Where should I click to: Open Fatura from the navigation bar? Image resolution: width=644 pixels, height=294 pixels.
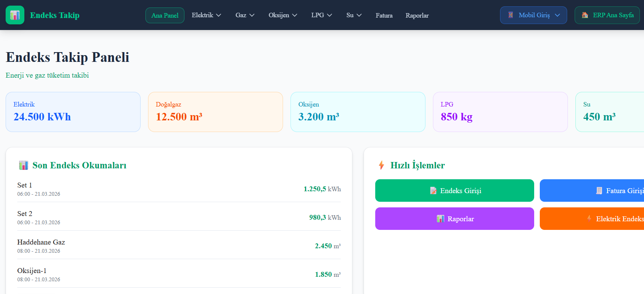[384, 15]
